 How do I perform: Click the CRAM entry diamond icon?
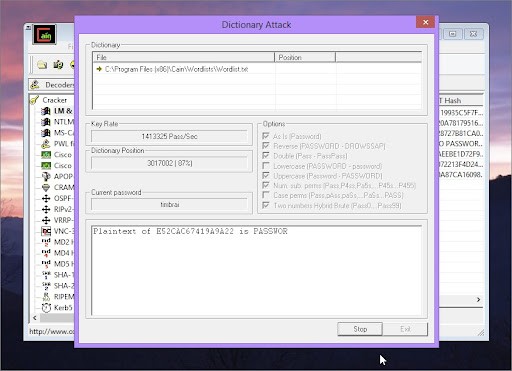click(46, 188)
